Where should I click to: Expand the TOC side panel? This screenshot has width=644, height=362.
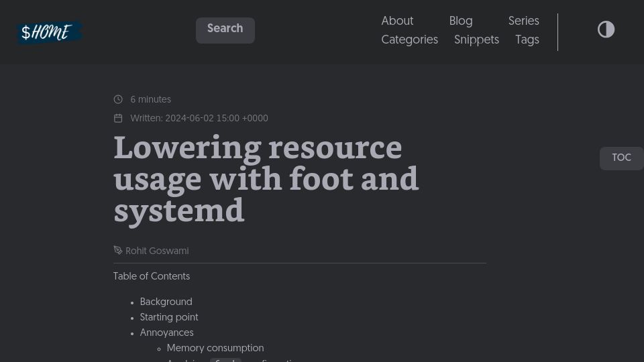(x=621, y=158)
